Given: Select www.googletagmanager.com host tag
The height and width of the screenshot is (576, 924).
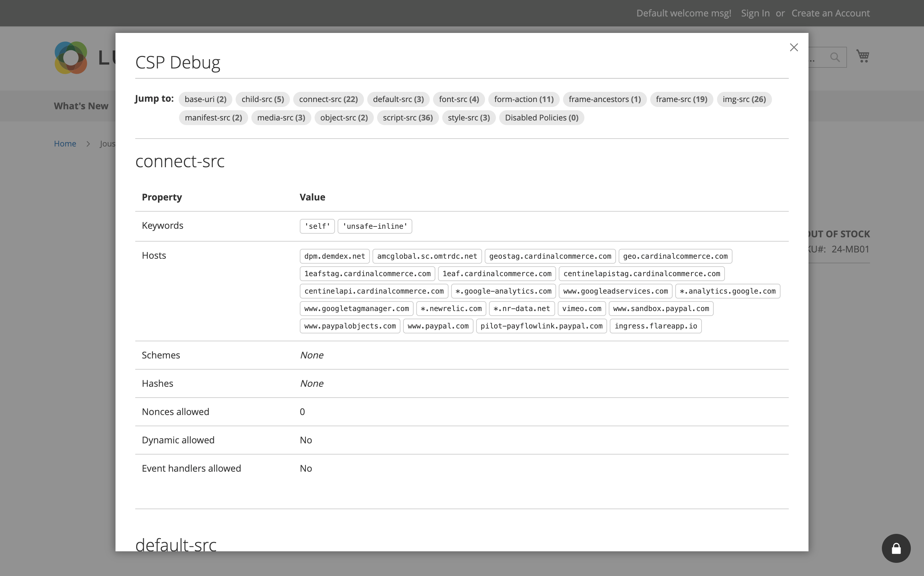Looking at the screenshot, I should point(356,309).
